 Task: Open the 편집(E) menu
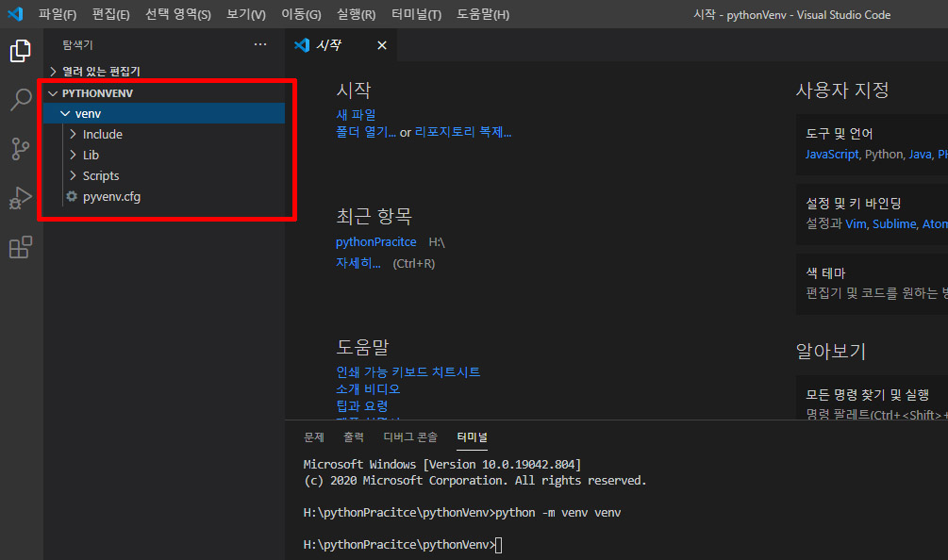[110, 14]
